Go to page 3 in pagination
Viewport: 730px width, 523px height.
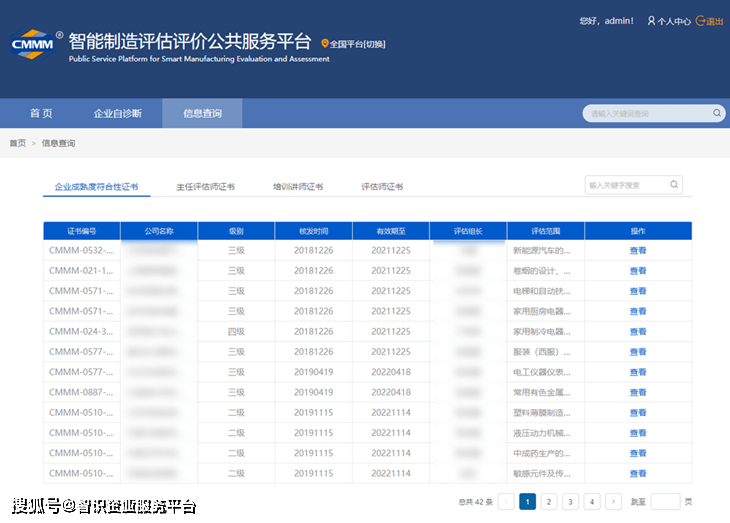point(570,502)
